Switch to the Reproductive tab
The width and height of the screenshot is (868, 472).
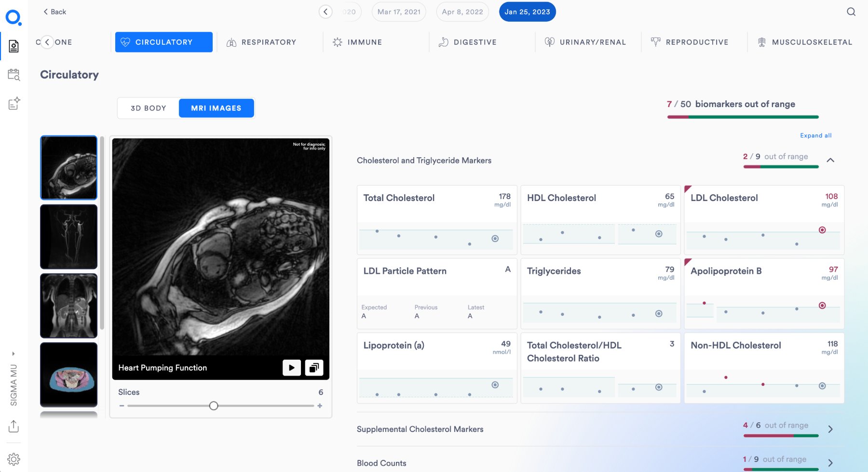pos(690,42)
